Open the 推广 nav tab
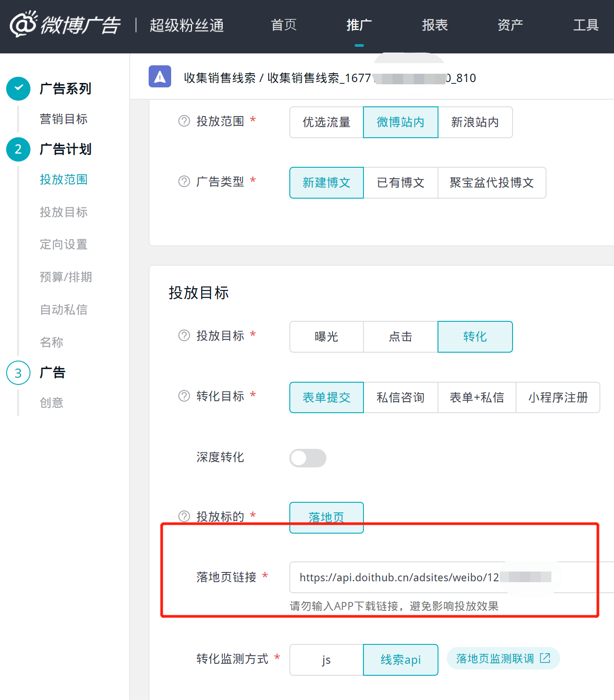Viewport: 614px width, 700px height. (359, 25)
